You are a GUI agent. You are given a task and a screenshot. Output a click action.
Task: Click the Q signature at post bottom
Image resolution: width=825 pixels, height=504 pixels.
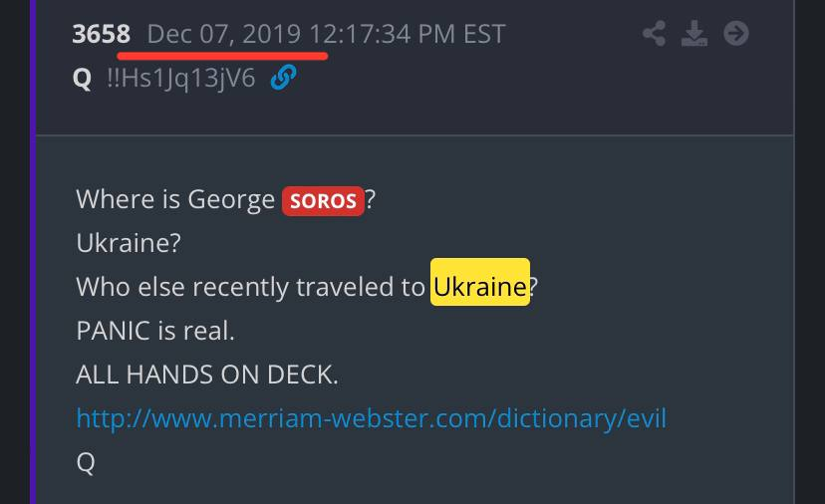[x=86, y=462]
